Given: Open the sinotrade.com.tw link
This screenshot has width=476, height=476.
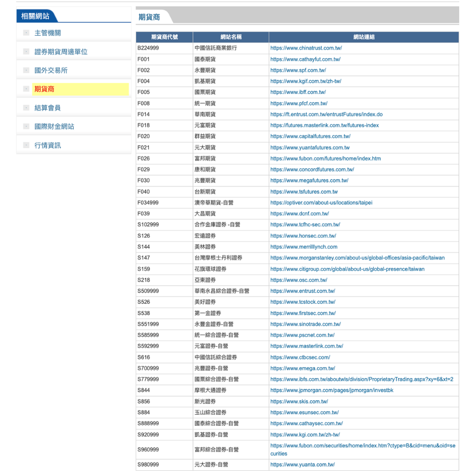Looking at the screenshot, I should (305, 324).
